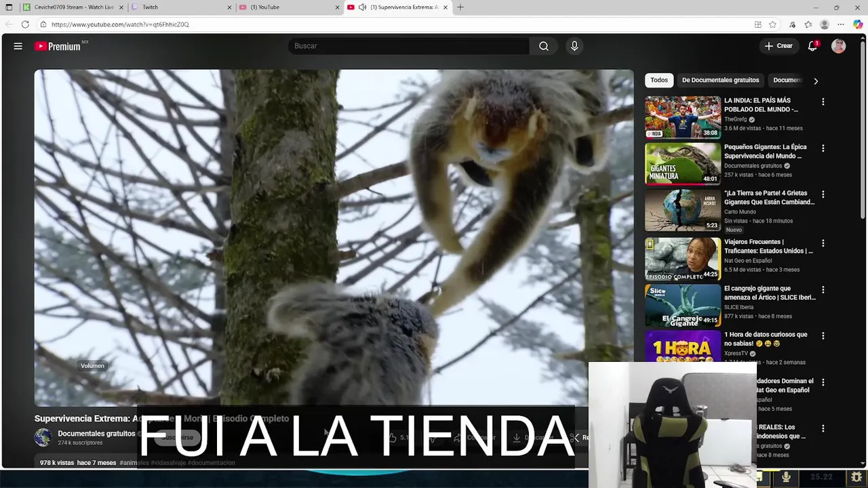Open LA INDIA video thumbnail
868x488 pixels.
click(x=683, y=117)
